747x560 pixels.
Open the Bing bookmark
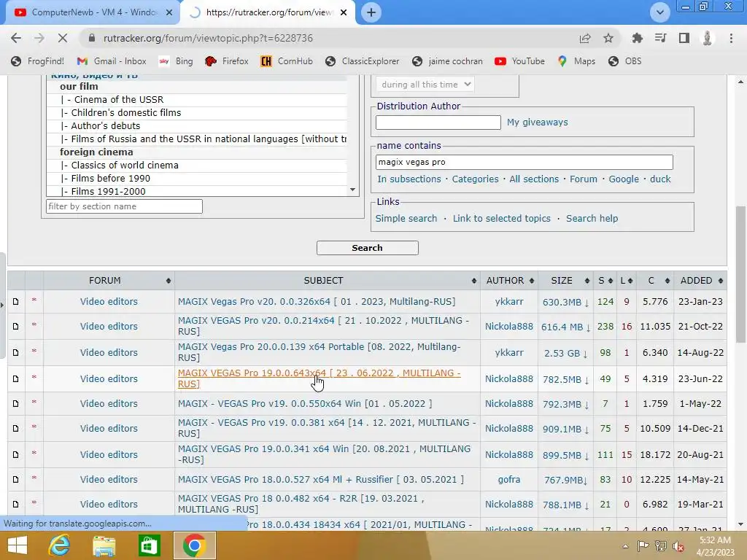(176, 61)
